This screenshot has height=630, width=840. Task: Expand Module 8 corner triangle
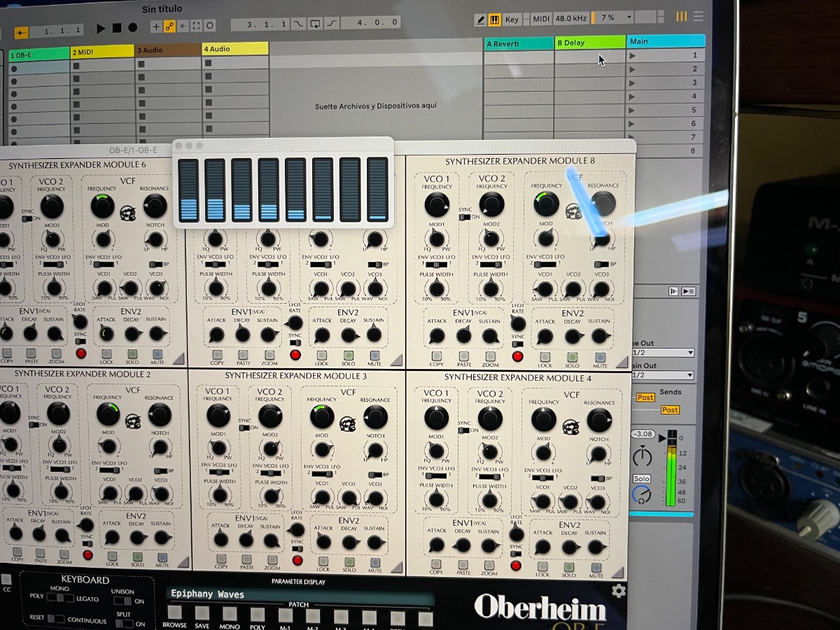(622, 362)
